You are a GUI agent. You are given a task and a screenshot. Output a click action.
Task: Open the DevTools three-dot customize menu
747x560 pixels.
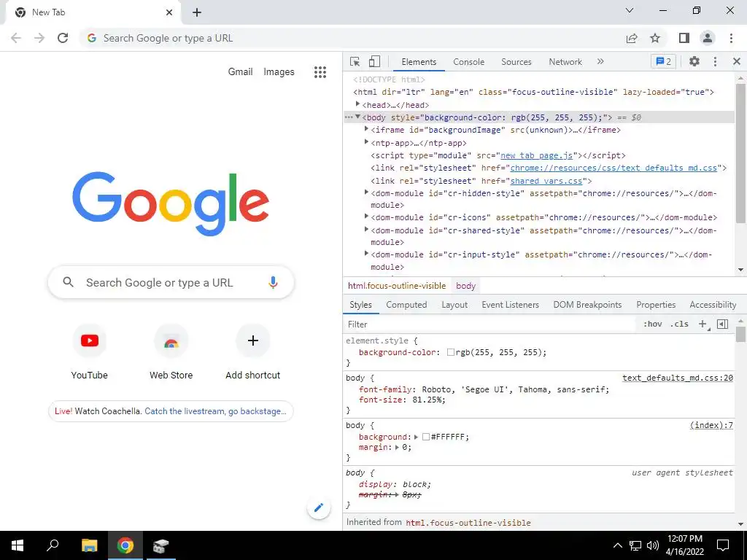coord(715,61)
